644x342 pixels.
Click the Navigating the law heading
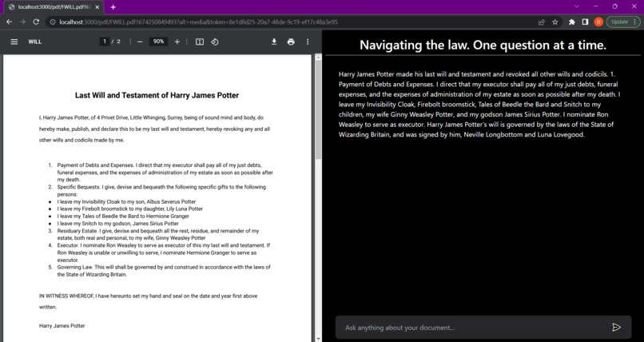(483, 45)
